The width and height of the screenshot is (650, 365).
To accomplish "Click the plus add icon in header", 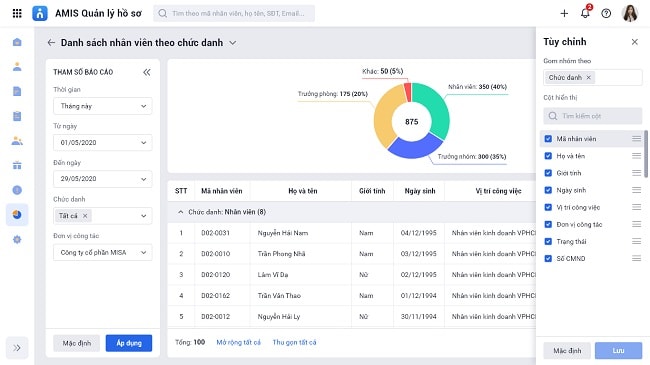I will (x=564, y=13).
